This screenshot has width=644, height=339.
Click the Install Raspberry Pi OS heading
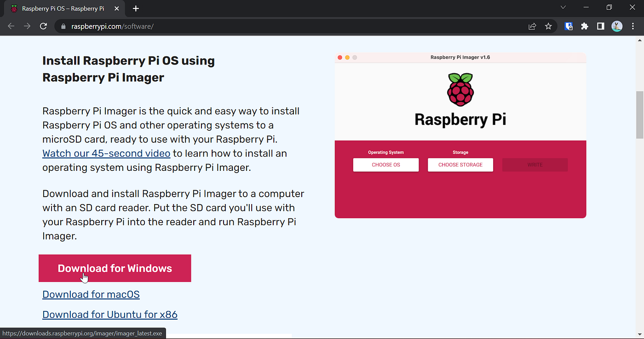(x=128, y=69)
